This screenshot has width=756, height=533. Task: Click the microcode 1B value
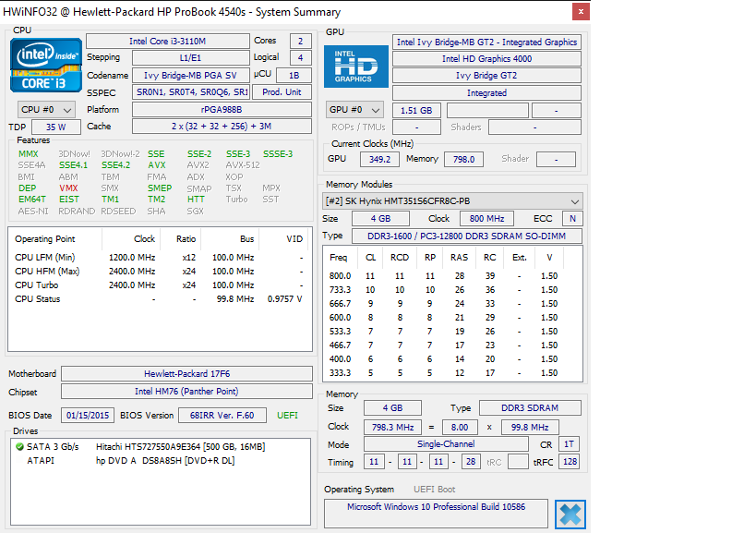tap(294, 75)
